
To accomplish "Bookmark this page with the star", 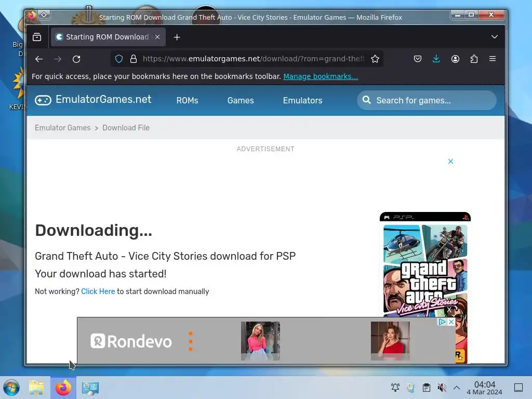I will 375,59.
